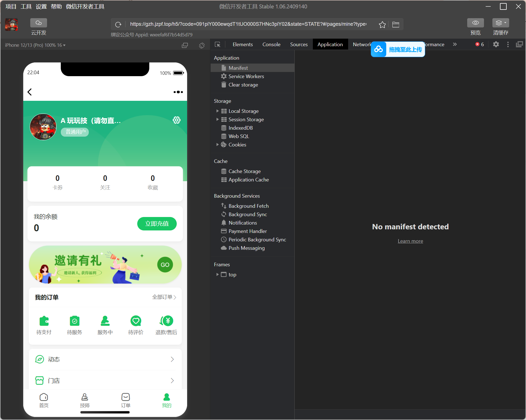Click the rotate device icon
This screenshot has width=526, height=420.
202,45
